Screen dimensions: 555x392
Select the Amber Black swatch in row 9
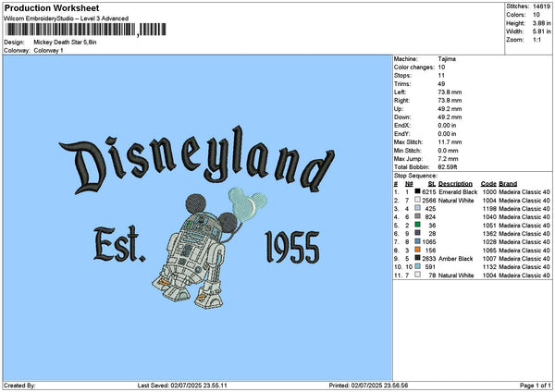click(418, 258)
